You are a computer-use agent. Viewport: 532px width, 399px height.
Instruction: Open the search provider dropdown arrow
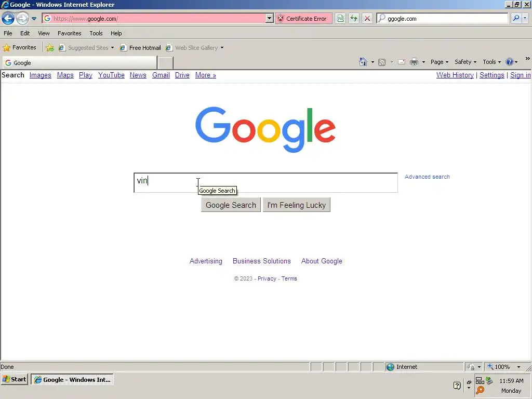525,18
